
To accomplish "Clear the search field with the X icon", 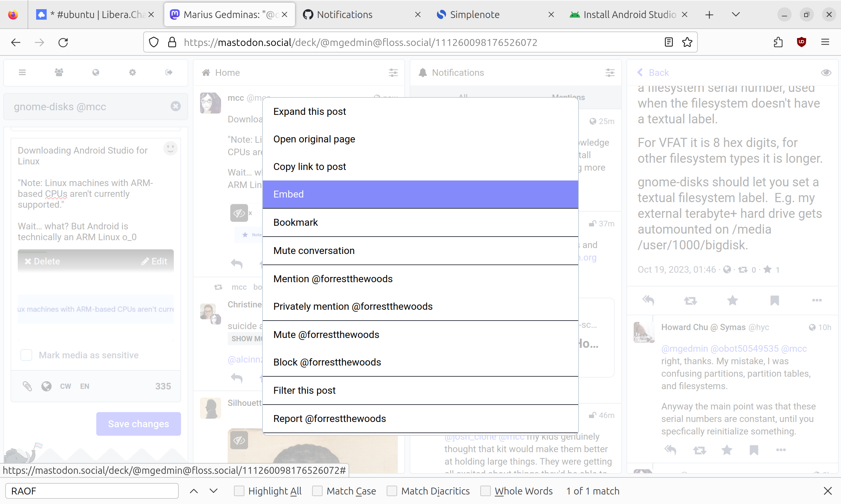I will coord(175,106).
